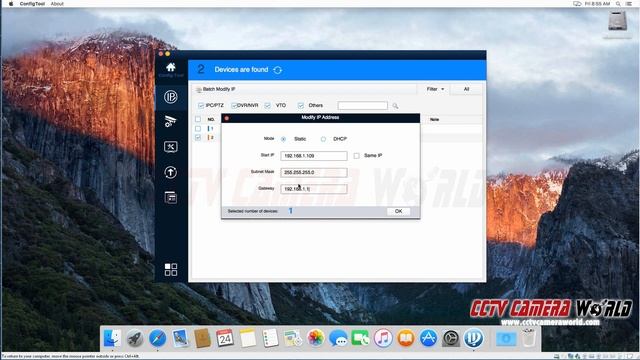Refresh the found devices list

(278, 70)
